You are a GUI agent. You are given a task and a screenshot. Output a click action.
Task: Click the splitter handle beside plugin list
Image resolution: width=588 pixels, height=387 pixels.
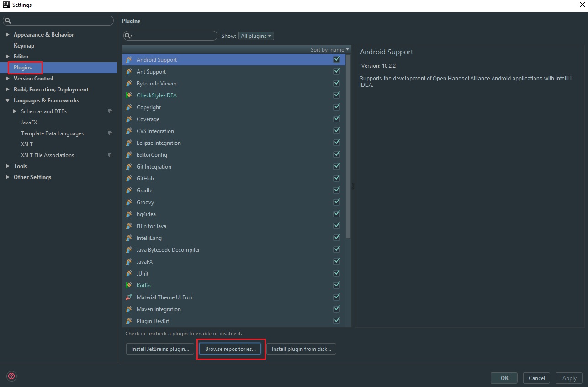point(353,186)
